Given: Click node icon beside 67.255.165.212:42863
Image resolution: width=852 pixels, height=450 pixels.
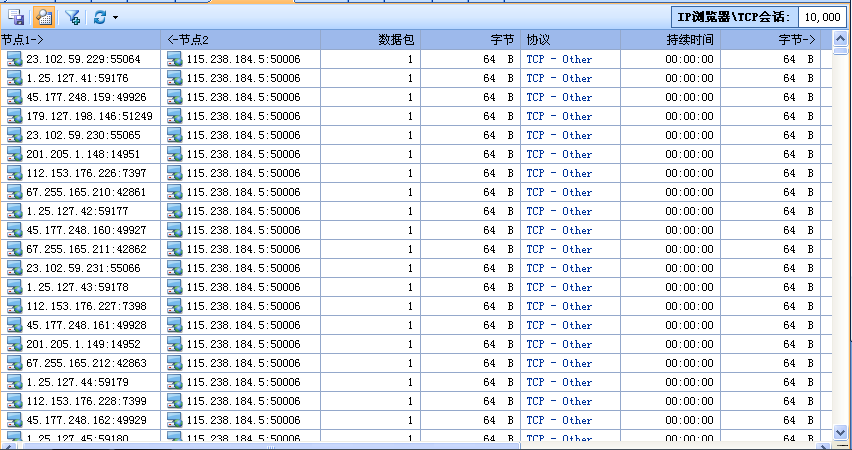Looking at the screenshot, I should pos(15,364).
